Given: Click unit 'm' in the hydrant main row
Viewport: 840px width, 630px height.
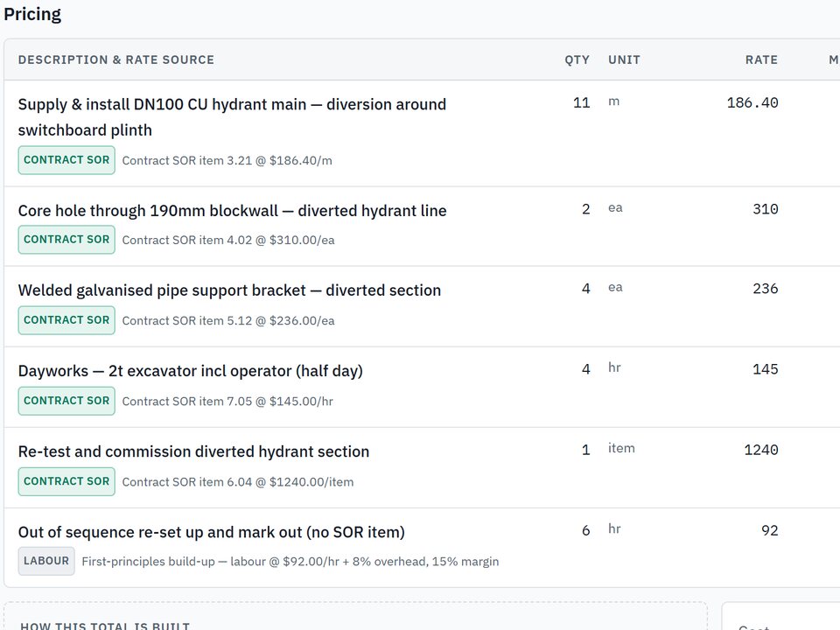Looking at the screenshot, I should (x=614, y=101).
